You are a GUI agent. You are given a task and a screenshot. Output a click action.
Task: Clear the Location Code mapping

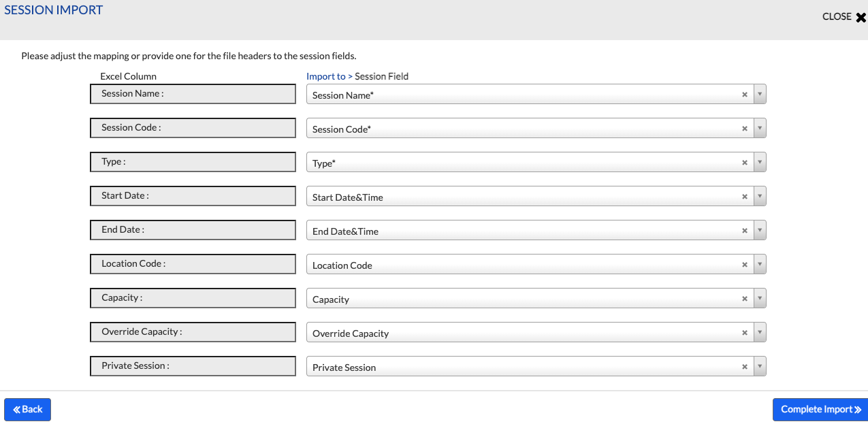[745, 265]
